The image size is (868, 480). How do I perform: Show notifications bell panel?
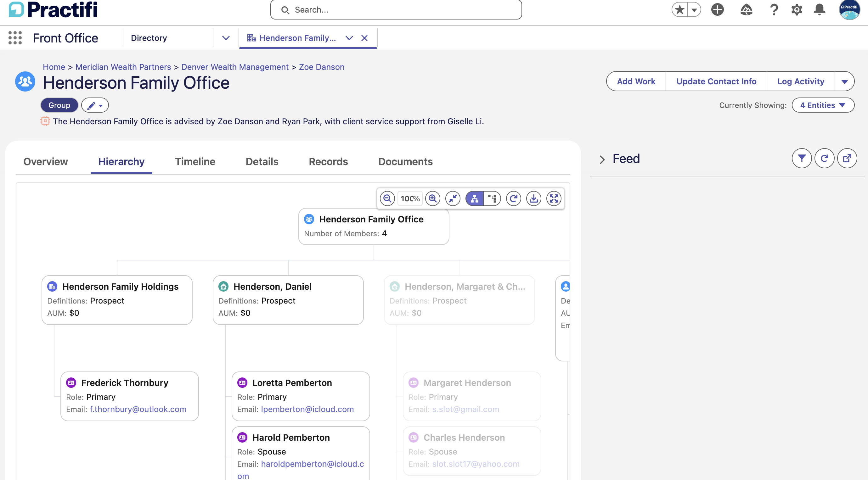[820, 9]
